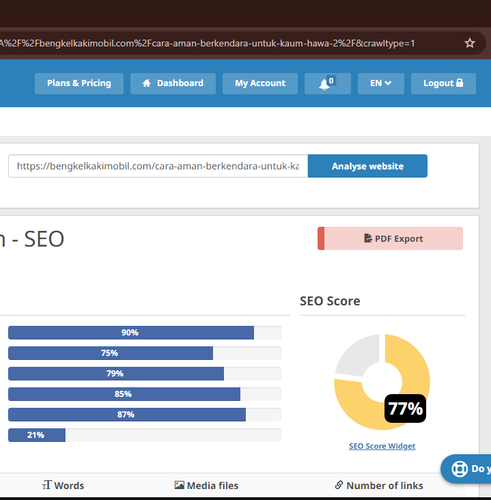The height and width of the screenshot is (500, 491).
Task: Click the website URL input field
Action: click(x=158, y=166)
